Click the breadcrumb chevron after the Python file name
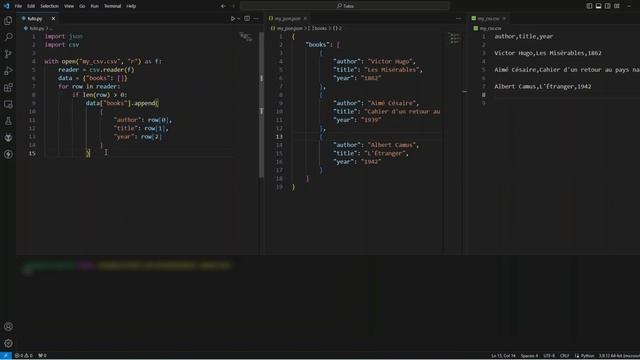Viewport: 640px width, 360px height. pos(47,29)
